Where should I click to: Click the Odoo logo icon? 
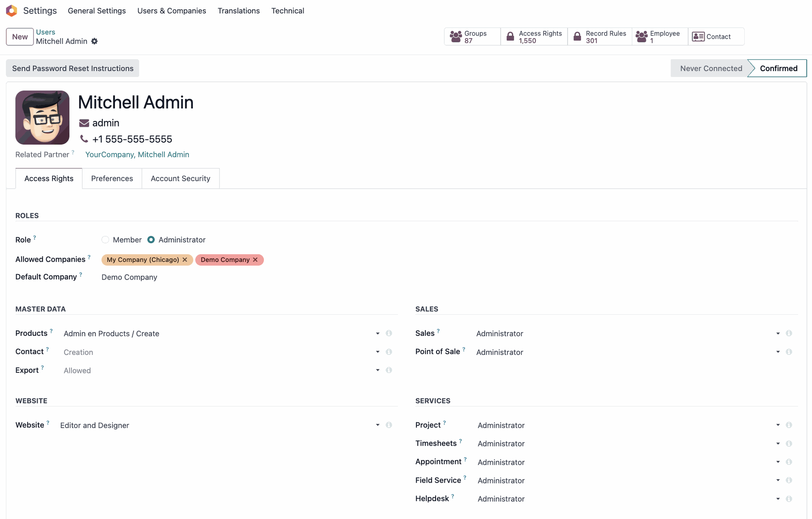click(11, 11)
